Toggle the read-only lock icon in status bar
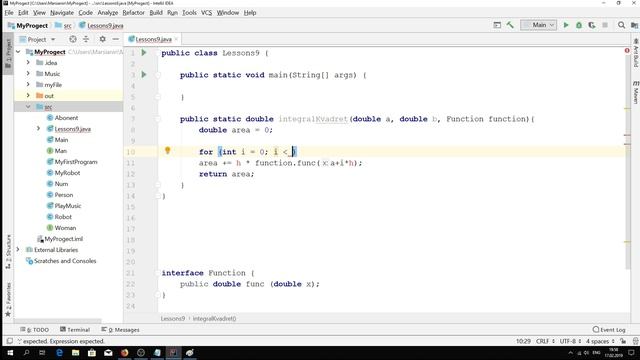 click(623, 341)
